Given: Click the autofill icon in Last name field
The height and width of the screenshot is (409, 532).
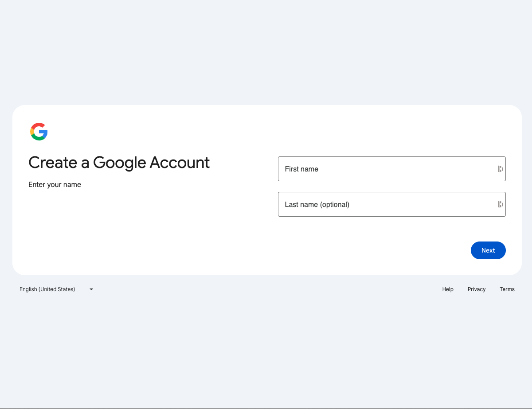Looking at the screenshot, I should point(500,204).
